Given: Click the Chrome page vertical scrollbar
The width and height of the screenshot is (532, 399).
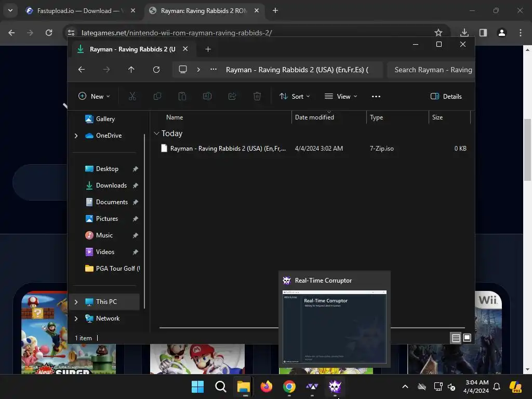Looking at the screenshot, I should point(527,150).
